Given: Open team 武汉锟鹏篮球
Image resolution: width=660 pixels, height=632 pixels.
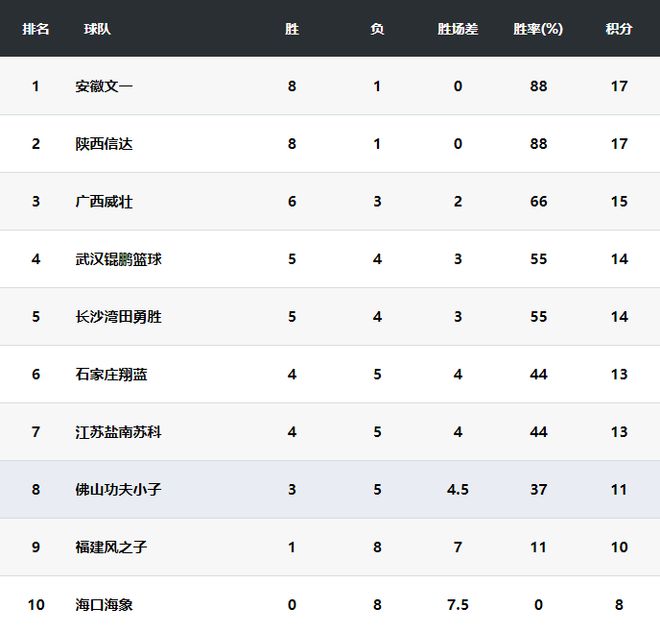Looking at the screenshot, I should coord(118,259).
